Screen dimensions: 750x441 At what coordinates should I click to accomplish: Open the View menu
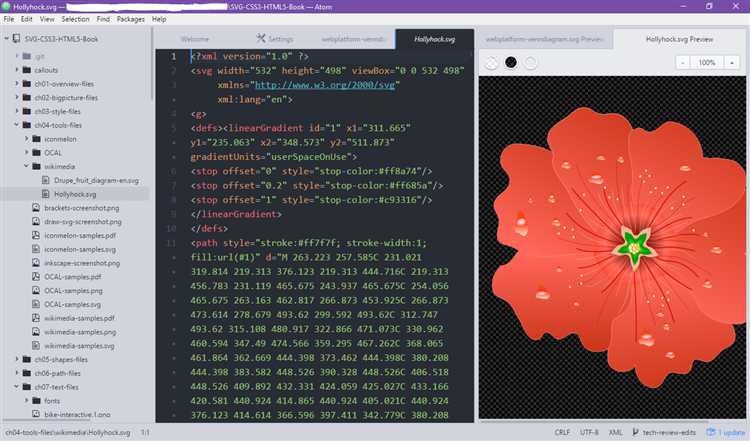click(47, 19)
